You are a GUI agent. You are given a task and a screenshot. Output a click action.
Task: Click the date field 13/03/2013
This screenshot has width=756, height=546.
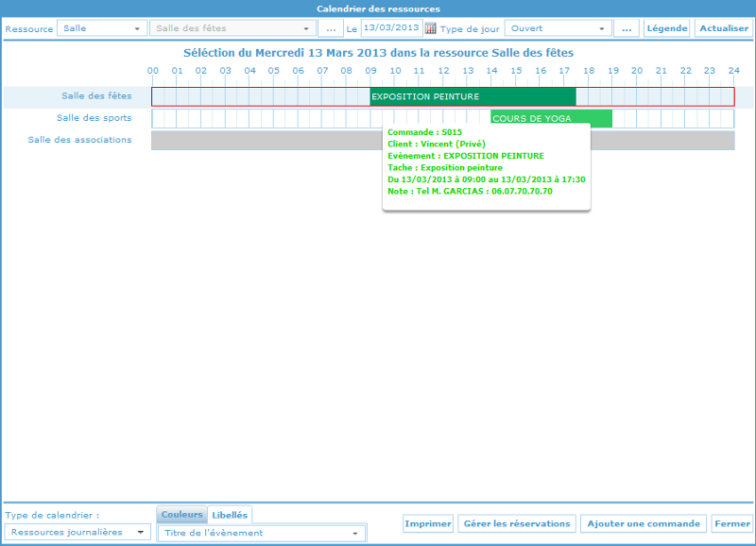pyautogui.click(x=391, y=28)
